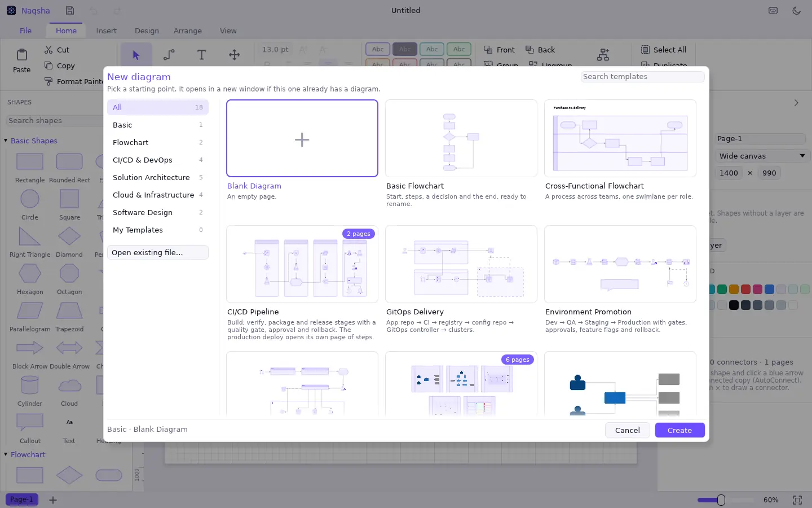The height and width of the screenshot is (508, 812).
Task: Pick the red color swatch
Action: (745, 290)
